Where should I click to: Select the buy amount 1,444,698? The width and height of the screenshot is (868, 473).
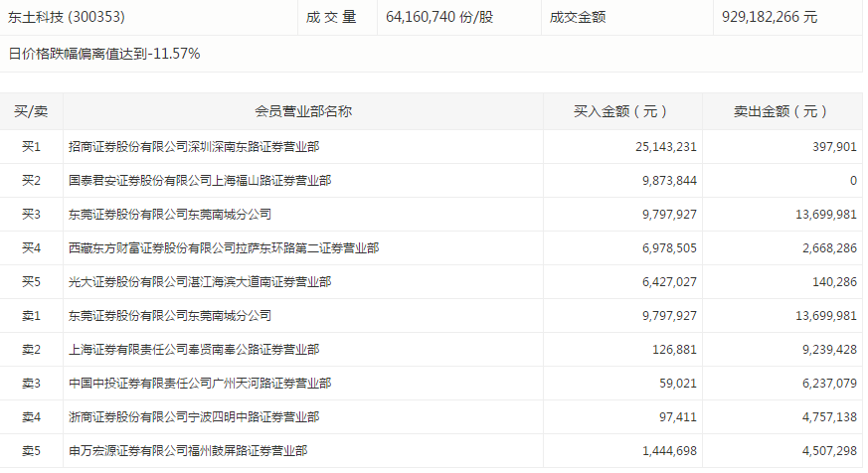click(669, 450)
